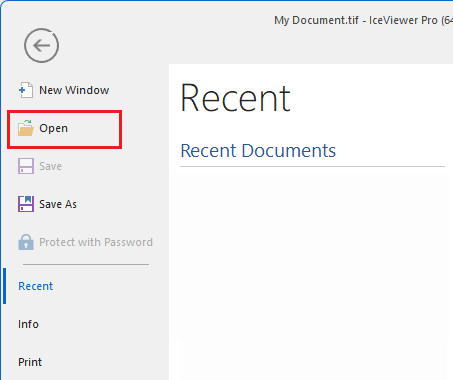Open the Print tab

coord(30,362)
